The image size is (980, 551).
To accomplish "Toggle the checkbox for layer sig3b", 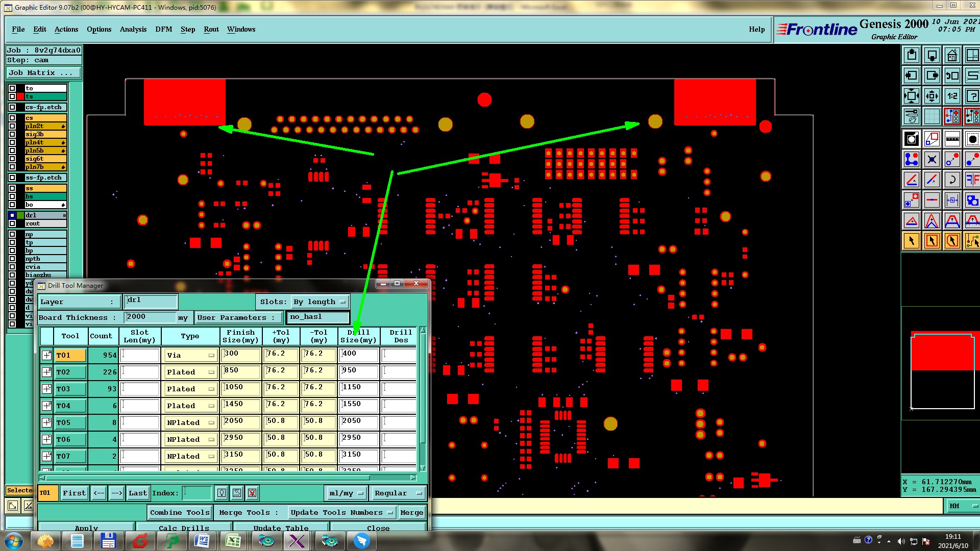I will pyautogui.click(x=12, y=134).
